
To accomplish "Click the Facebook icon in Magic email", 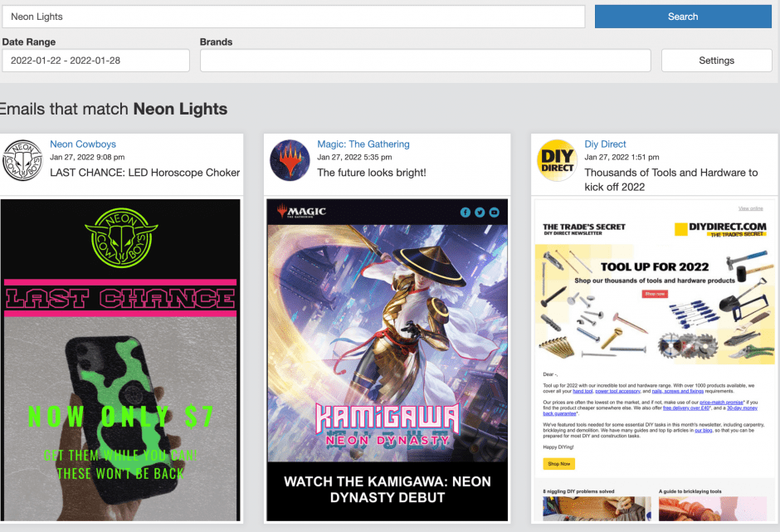I will coord(466,212).
